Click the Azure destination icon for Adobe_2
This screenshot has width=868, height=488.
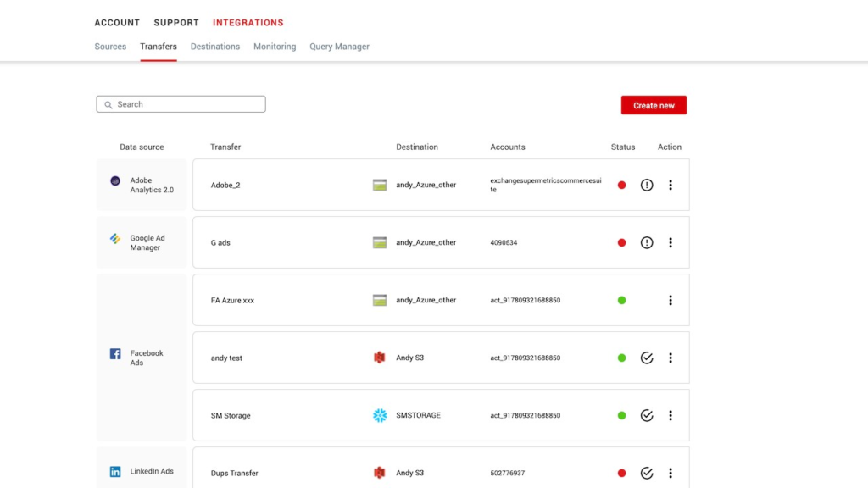[x=380, y=185]
